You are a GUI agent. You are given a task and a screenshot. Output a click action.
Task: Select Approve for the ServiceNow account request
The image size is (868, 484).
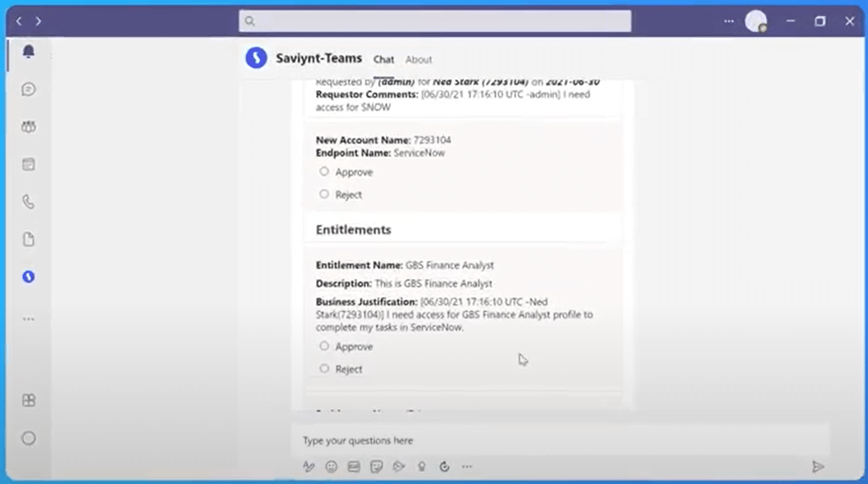324,171
